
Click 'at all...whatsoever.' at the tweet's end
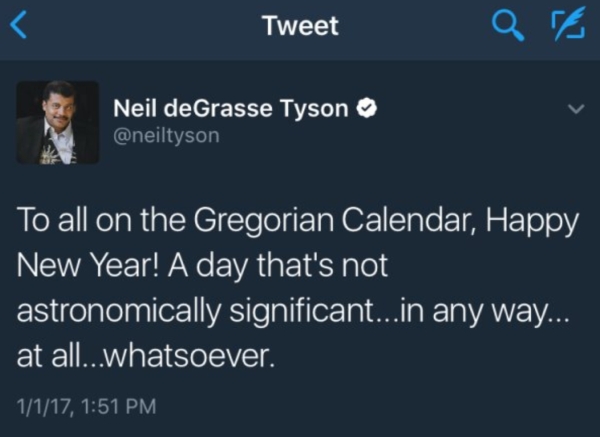[146, 354]
